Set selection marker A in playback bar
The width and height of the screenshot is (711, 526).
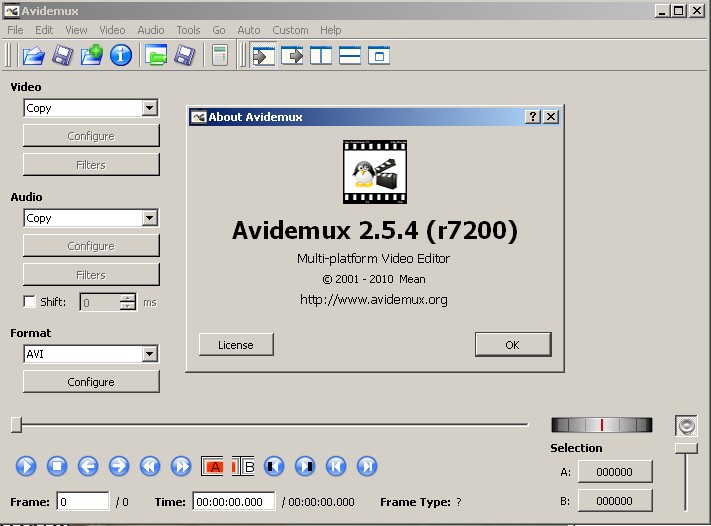tap(214, 466)
